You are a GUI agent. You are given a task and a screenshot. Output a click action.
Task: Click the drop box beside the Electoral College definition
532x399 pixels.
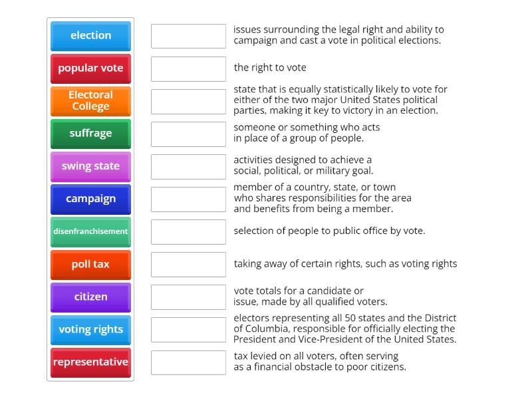[188, 330]
